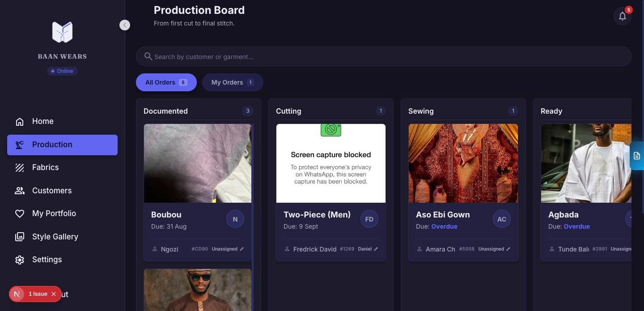Open the Settings menu label

pos(47,260)
